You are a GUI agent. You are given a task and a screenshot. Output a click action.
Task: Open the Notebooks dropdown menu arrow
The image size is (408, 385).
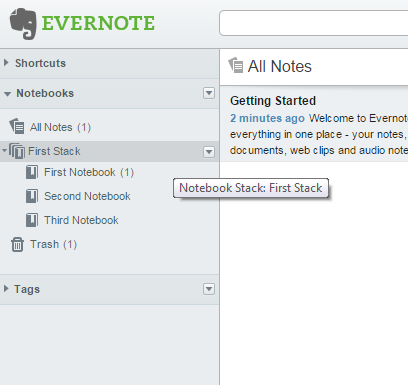[x=209, y=93]
